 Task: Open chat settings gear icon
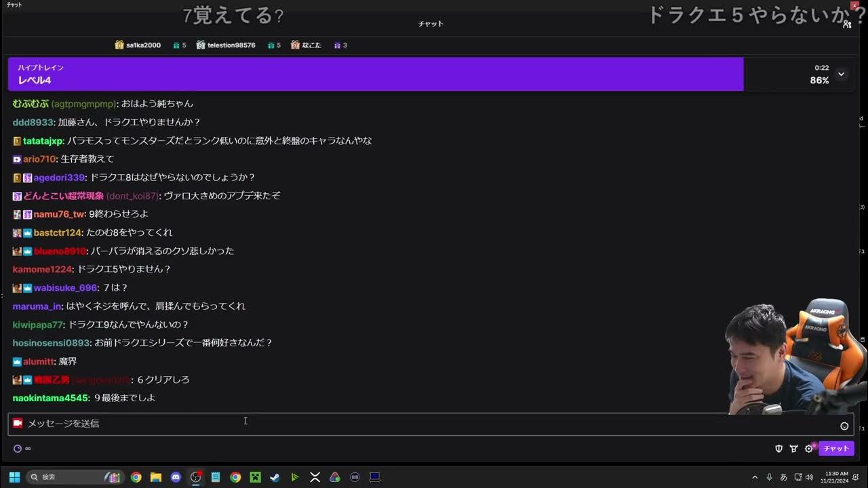click(x=808, y=449)
